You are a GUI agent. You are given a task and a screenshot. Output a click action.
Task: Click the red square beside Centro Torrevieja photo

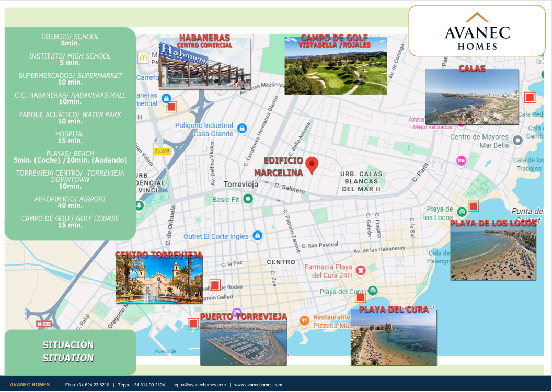click(x=215, y=285)
